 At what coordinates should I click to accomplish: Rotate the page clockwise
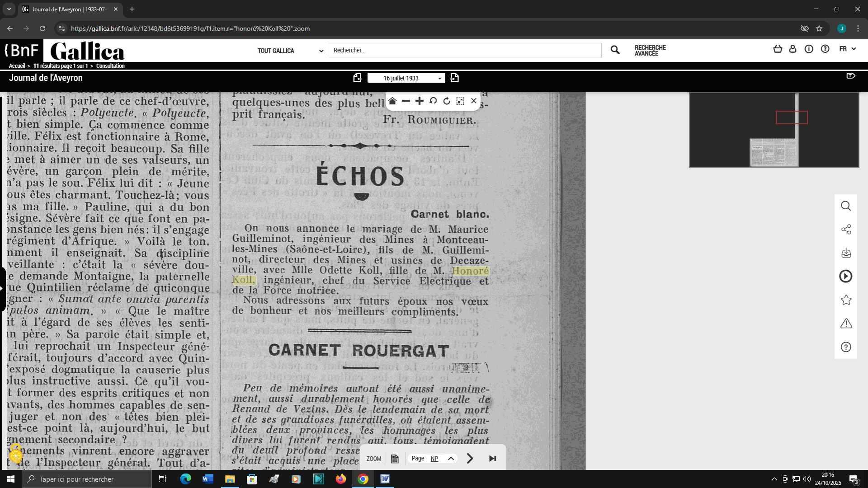[x=447, y=101]
